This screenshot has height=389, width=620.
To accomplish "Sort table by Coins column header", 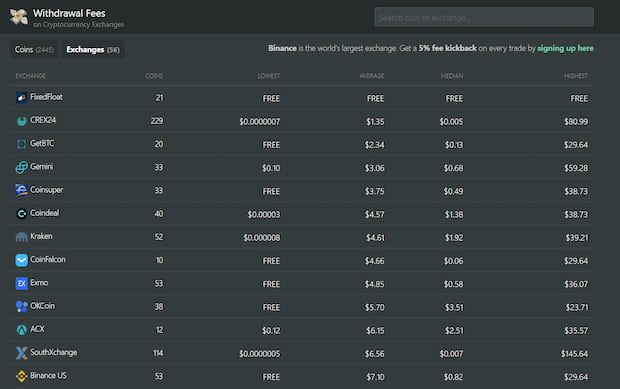I will [154, 76].
